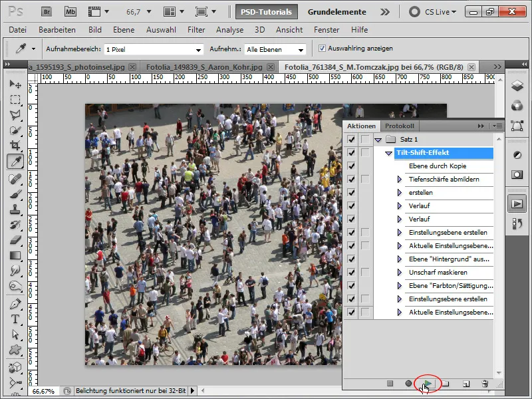
Task: Create a new action
Action: click(466, 384)
